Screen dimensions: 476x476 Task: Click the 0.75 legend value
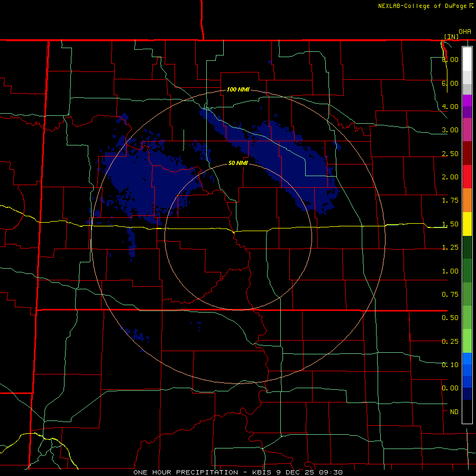click(x=450, y=295)
